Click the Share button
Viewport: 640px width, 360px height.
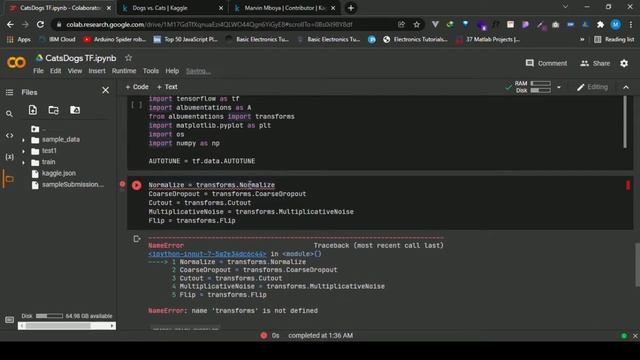tap(595, 63)
